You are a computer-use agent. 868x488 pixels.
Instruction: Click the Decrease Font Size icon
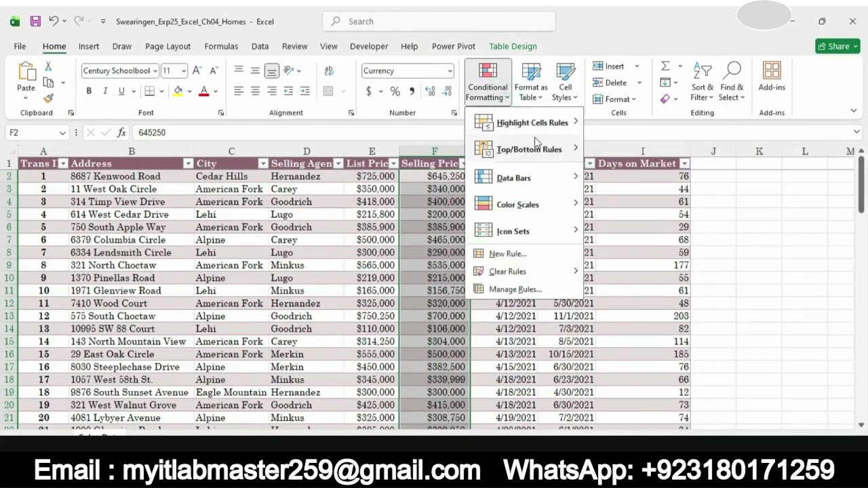point(214,70)
